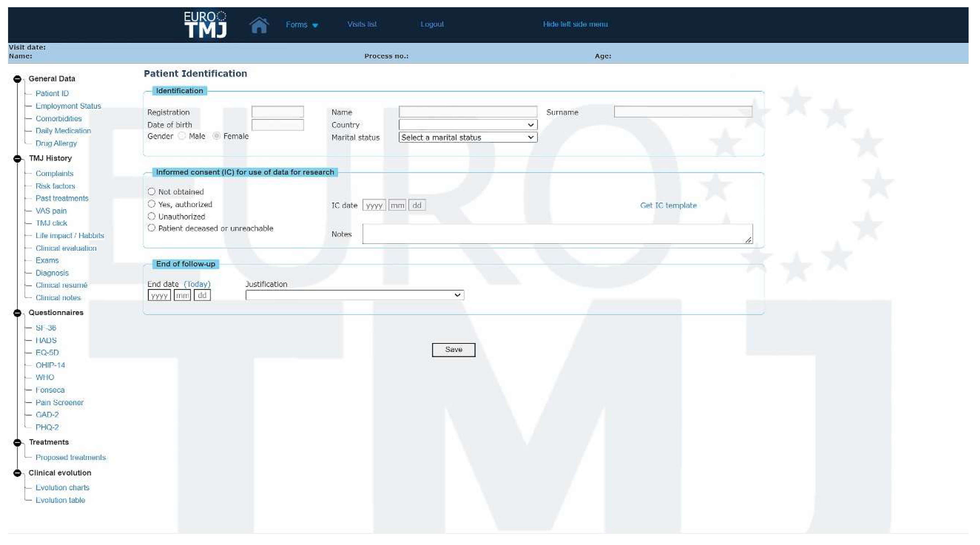Click the EURO TMJ logo

tap(206, 24)
